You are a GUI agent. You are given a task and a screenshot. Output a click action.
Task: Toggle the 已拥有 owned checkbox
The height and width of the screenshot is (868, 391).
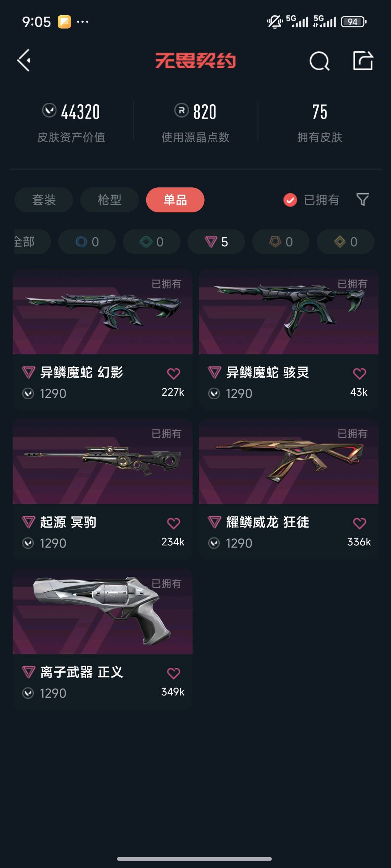point(290,200)
